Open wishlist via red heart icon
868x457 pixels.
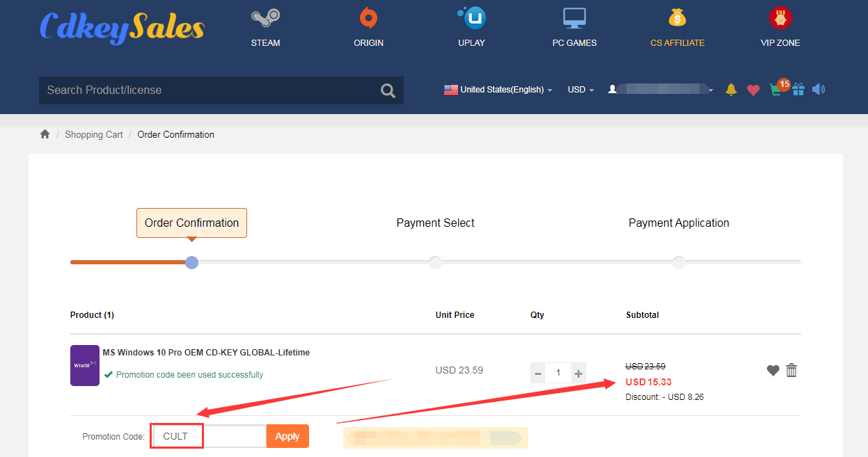[x=752, y=90]
